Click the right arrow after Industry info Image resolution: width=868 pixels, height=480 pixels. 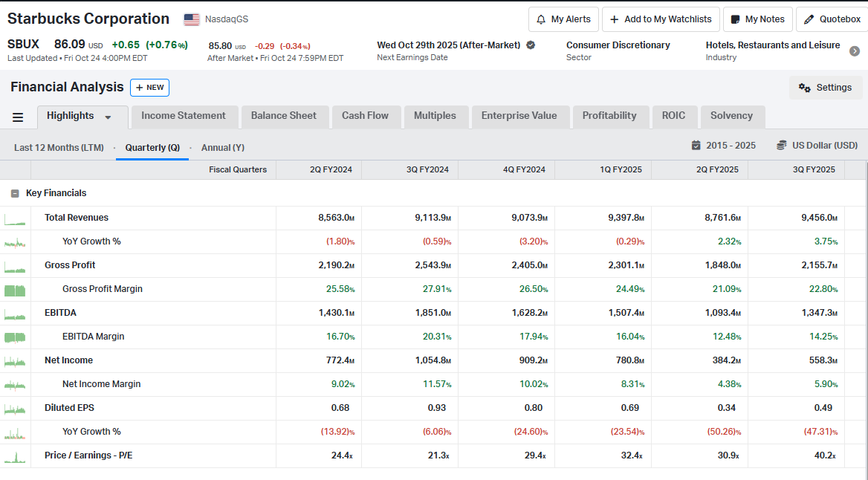[855, 51]
